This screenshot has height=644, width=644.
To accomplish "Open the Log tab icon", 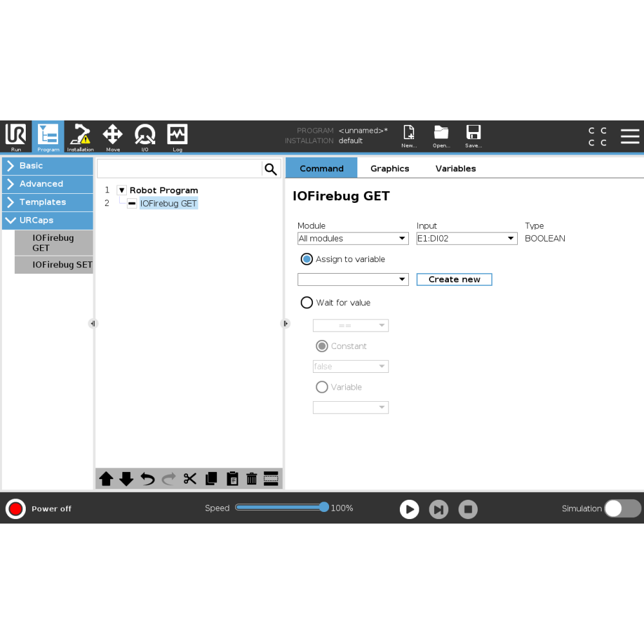I will [177, 137].
